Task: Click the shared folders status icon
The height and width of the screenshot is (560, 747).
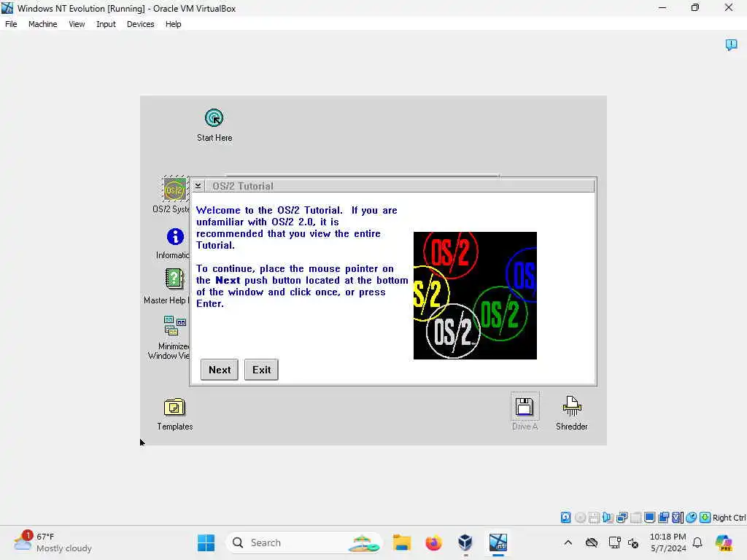Action: 663,517
